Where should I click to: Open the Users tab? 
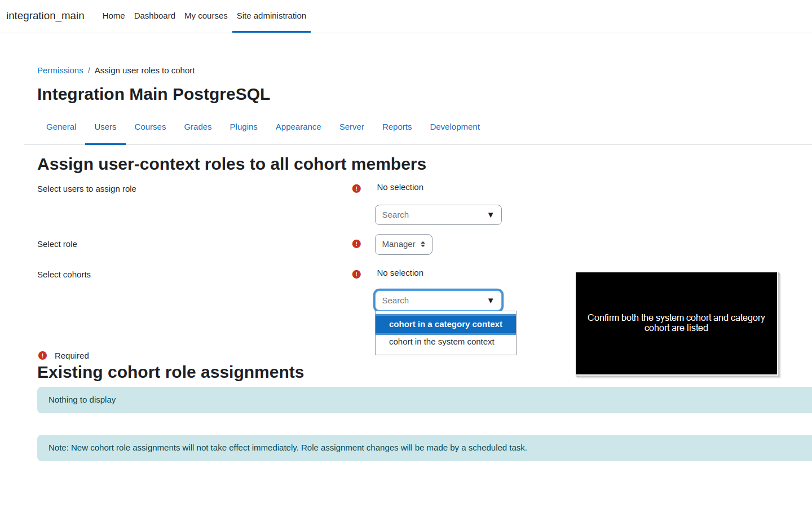point(105,127)
